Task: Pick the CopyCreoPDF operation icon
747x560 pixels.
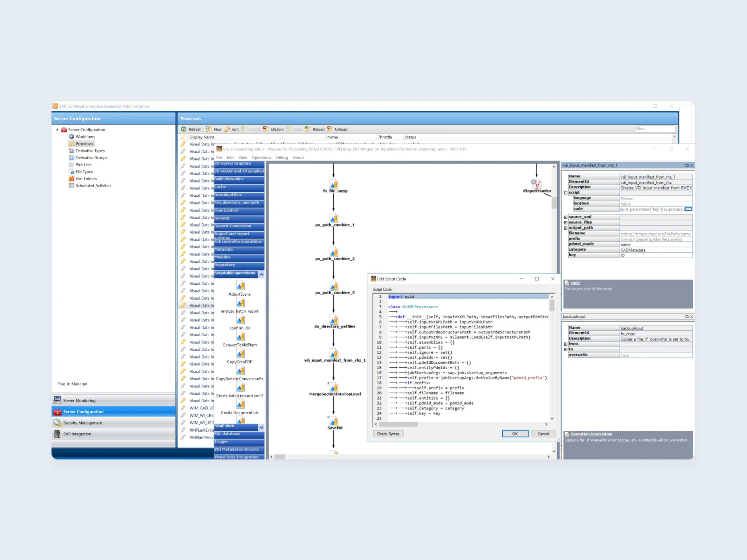Action: 240,353
